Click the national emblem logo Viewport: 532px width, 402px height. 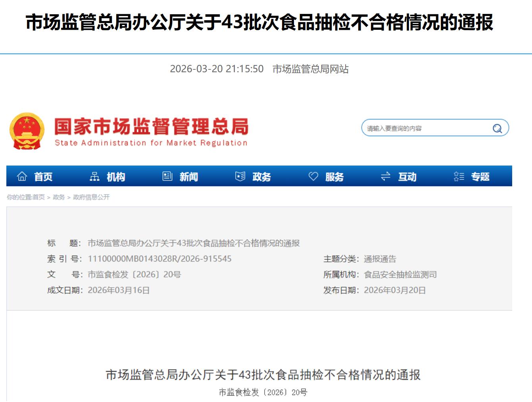tap(27, 131)
